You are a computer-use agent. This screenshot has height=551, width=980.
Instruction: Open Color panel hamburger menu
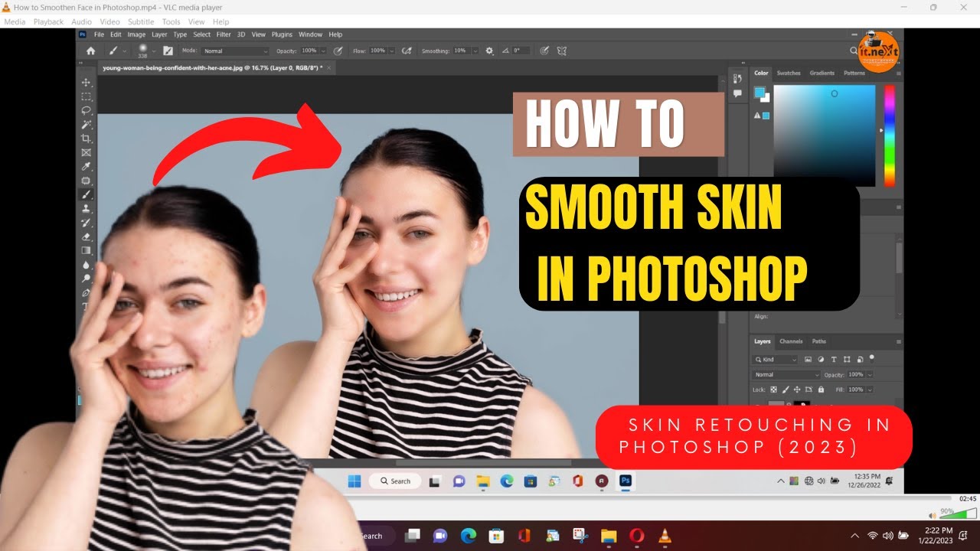click(899, 73)
